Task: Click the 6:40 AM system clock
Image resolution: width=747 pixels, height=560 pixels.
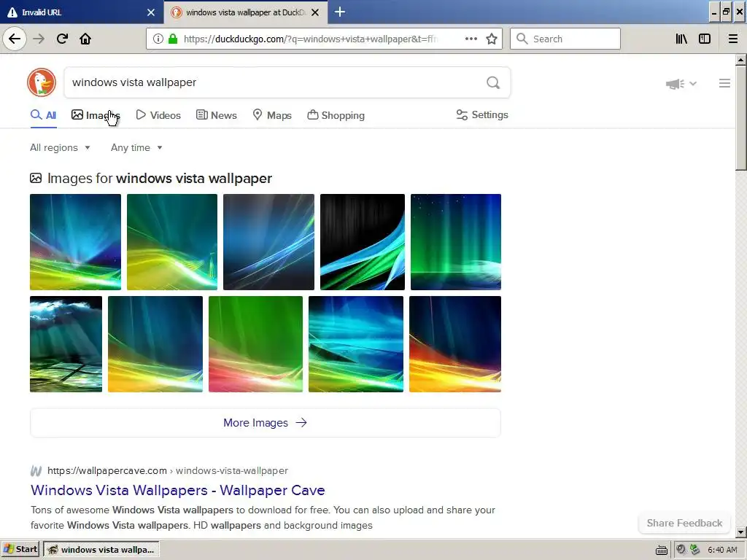Action: pyautogui.click(x=722, y=550)
